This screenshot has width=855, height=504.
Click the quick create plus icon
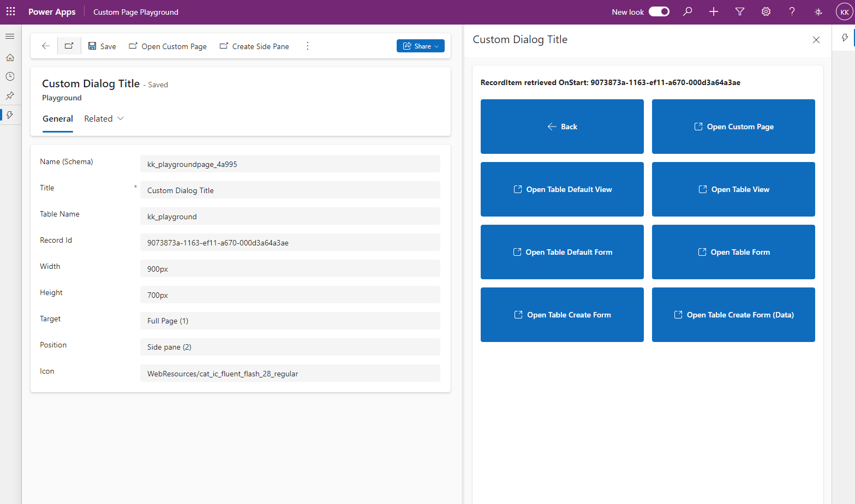pos(713,11)
